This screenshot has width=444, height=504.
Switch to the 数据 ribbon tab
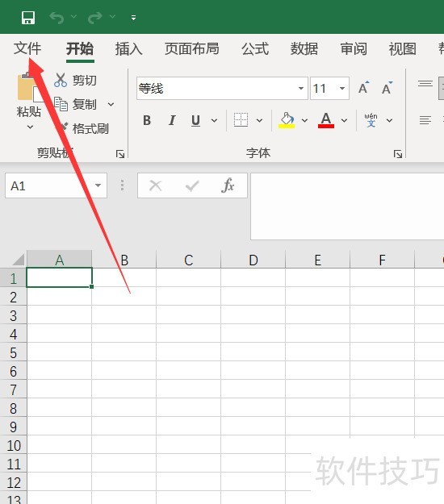(304, 49)
